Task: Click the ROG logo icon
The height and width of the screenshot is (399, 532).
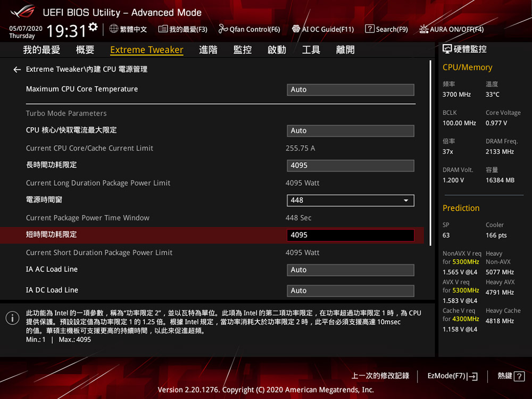Action: (x=23, y=11)
